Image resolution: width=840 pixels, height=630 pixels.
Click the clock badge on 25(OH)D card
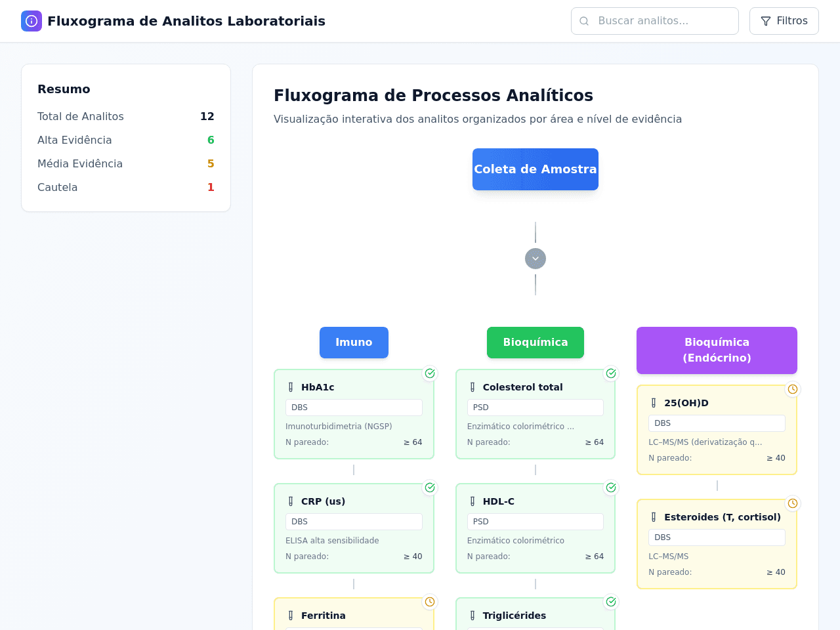pos(793,389)
